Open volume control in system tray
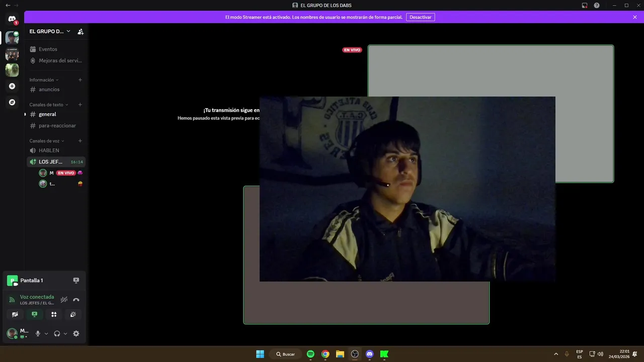 [600, 354]
